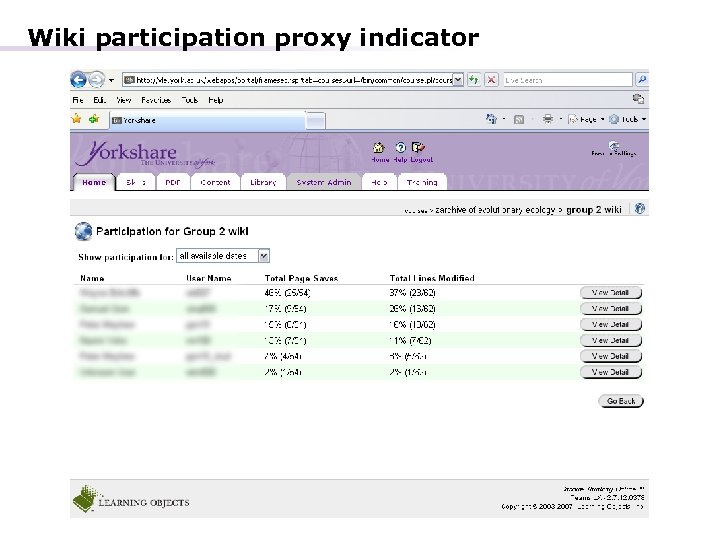The height and width of the screenshot is (540, 720).
Task: Select the PDP navigation tab
Action: (172, 182)
